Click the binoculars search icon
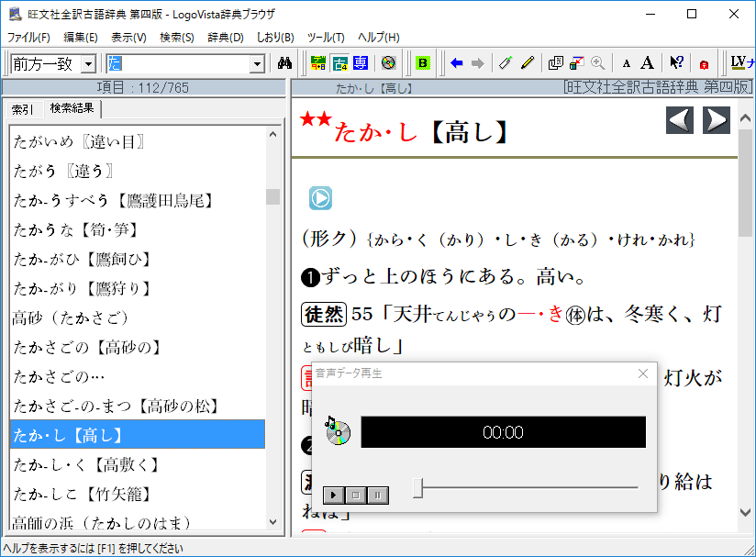The height and width of the screenshot is (557, 756). (285, 62)
